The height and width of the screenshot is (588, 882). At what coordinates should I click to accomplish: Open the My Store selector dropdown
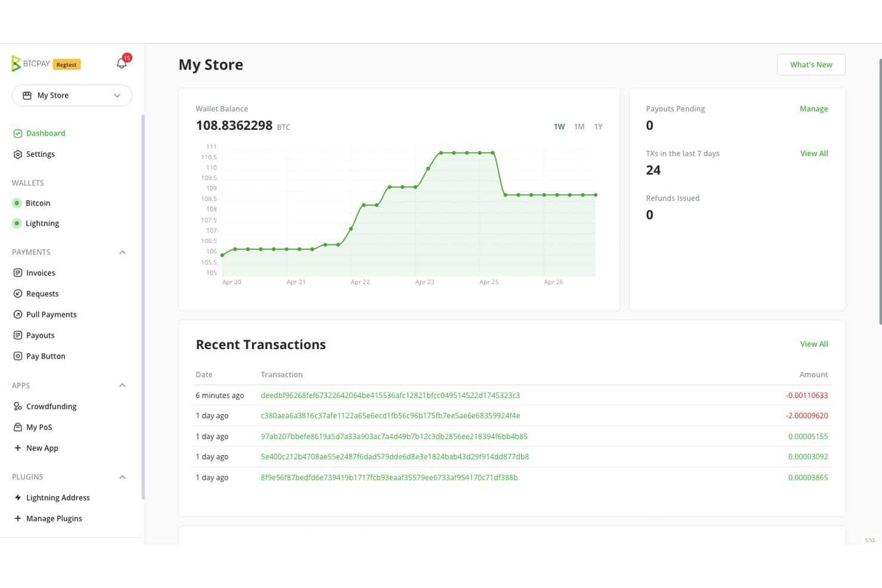pos(72,95)
